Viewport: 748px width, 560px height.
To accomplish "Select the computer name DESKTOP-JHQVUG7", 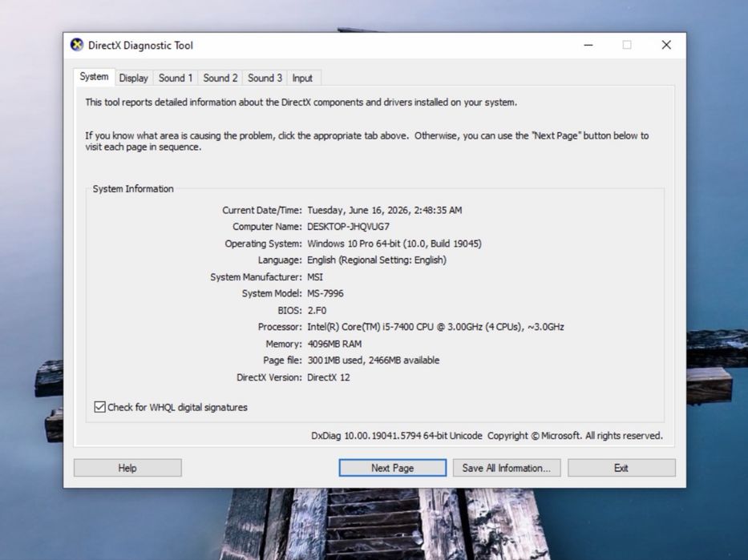I will (x=348, y=227).
